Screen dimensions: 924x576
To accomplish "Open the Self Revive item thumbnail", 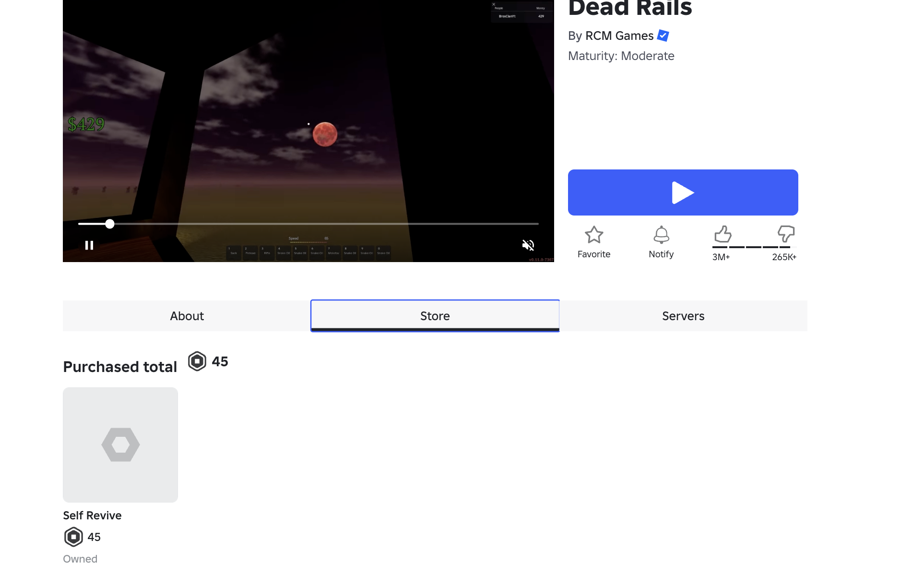I will tap(120, 445).
